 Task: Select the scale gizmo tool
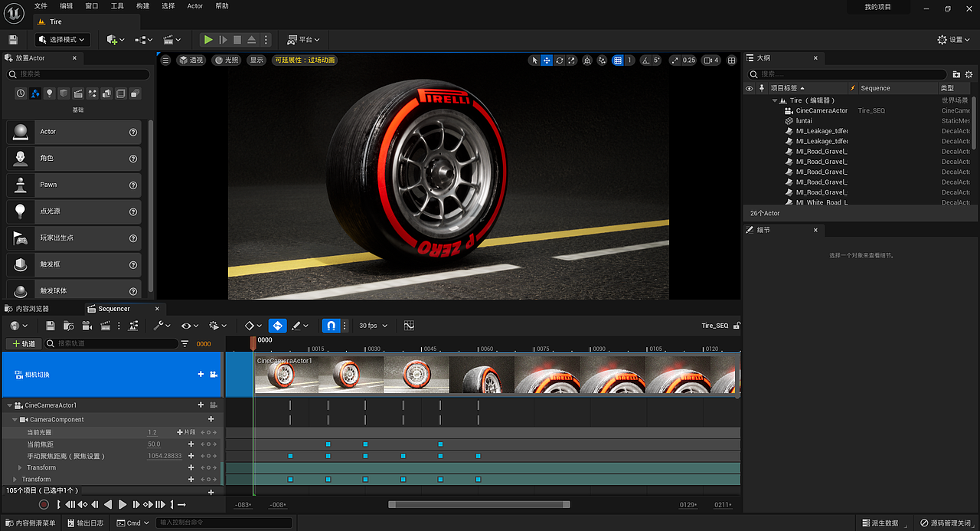coord(571,60)
